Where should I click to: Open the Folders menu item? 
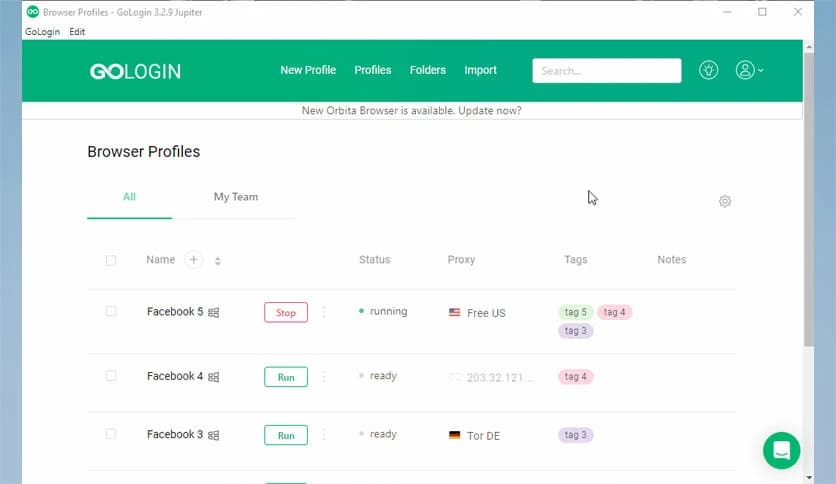[428, 70]
